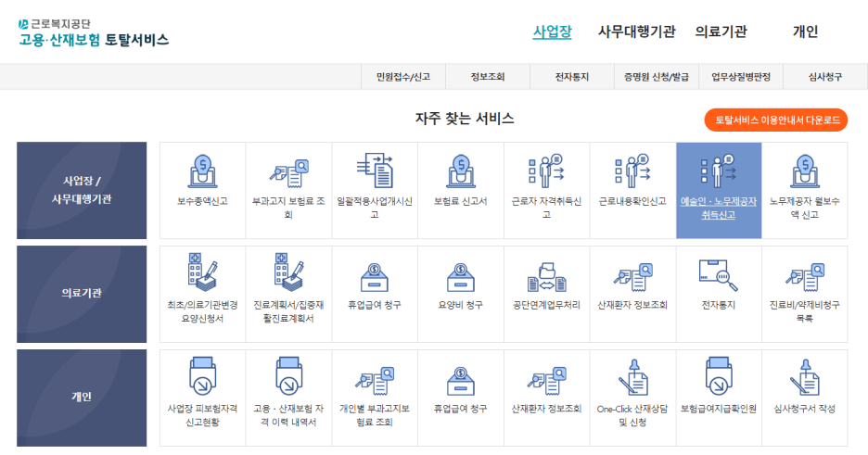Open the 사업장 피보험자격 신고현황 icon
The image size is (868, 455).
(x=202, y=376)
